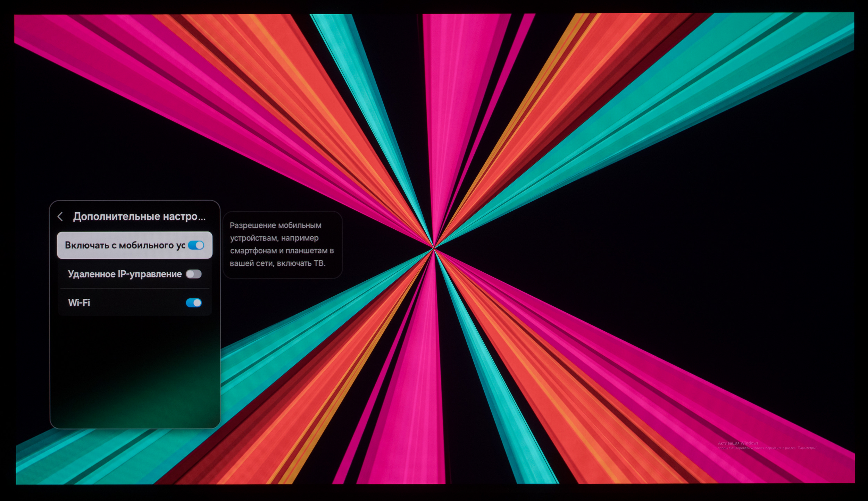This screenshot has width=868, height=501.
Task: Click the tooltip describing mobile device permission
Action: pos(282,245)
